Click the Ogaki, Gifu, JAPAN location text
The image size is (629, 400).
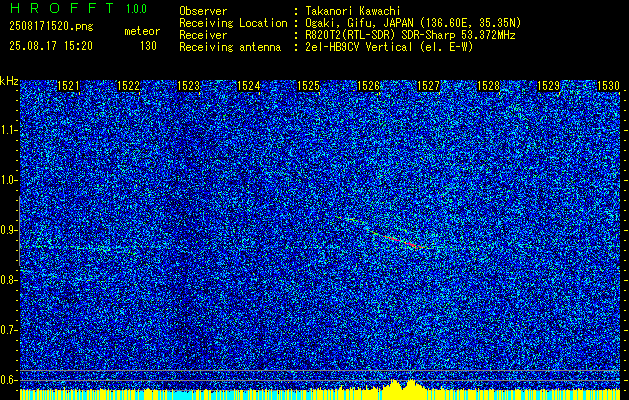tap(413, 23)
